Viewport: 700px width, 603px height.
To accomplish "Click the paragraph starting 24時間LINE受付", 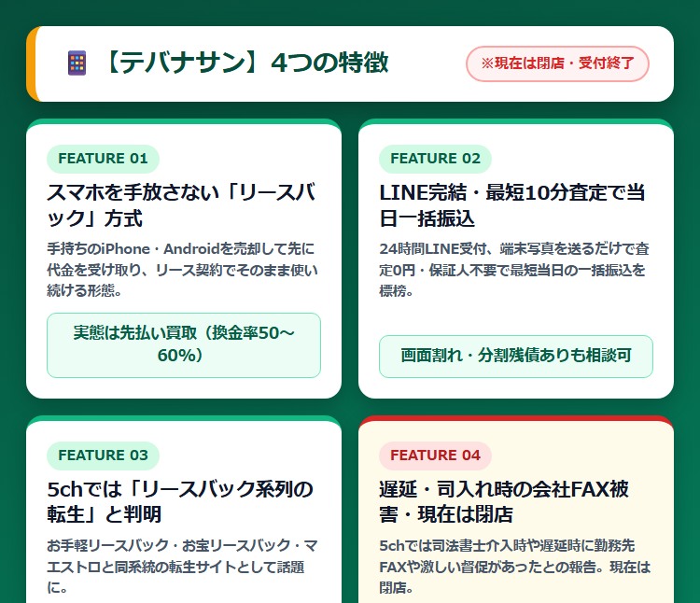I will [514, 270].
